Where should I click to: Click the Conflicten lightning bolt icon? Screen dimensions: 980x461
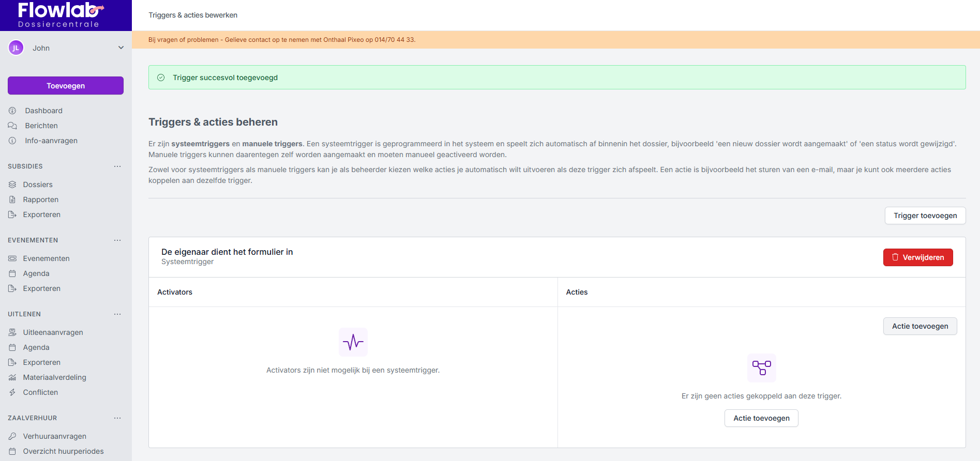pos(12,392)
